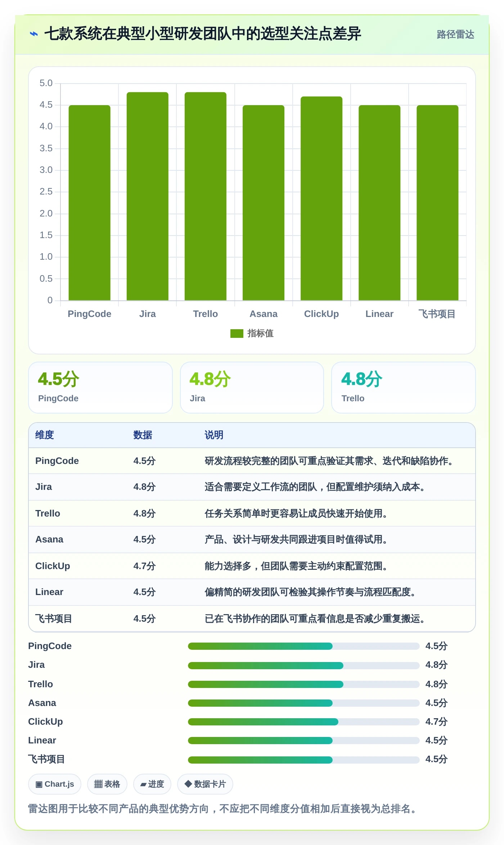This screenshot has width=504, height=845.
Task: Click the PingCode x-axis label
Action: (x=90, y=314)
